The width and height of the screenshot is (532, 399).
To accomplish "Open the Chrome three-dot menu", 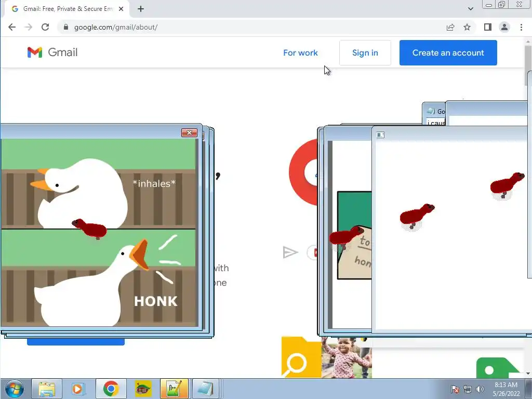I will [x=521, y=27].
